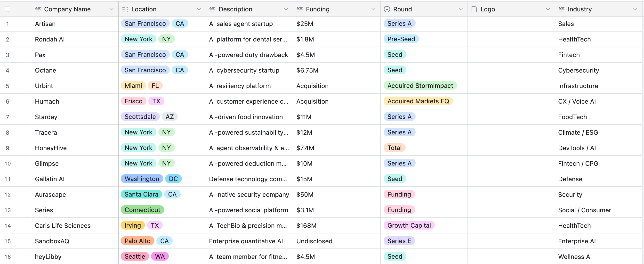The height and width of the screenshot is (264, 644).
Task: Click the text field icon beside Company Name header
Action: click(x=38, y=9)
